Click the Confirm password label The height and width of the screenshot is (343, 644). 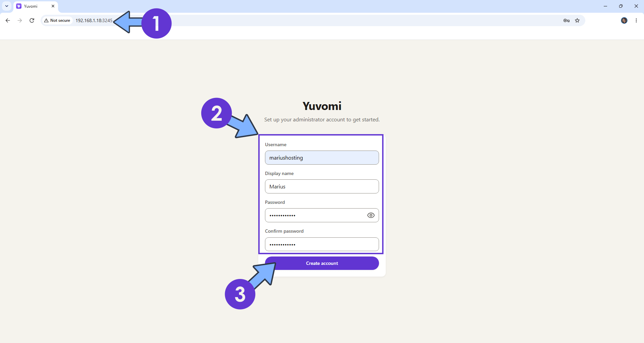[284, 231]
